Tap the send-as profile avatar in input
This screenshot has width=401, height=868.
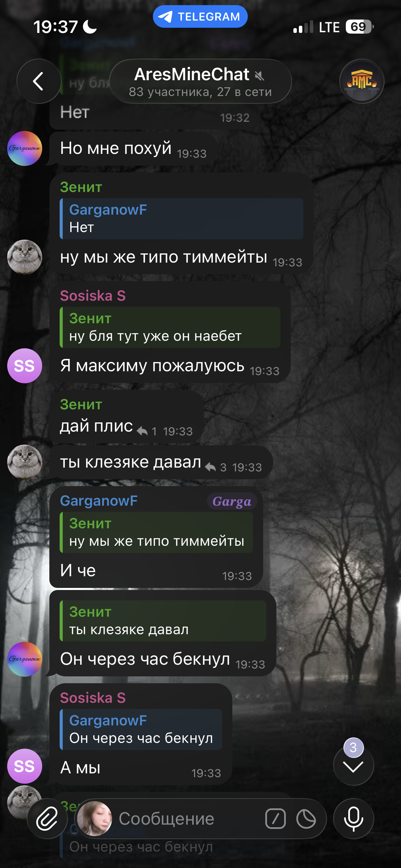(95, 819)
